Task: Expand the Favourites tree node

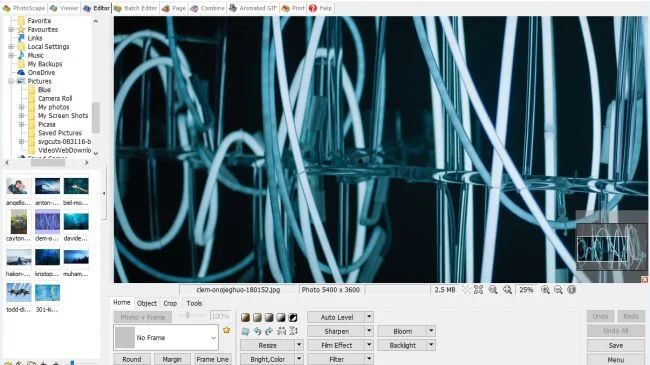Action: pos(11,29)
